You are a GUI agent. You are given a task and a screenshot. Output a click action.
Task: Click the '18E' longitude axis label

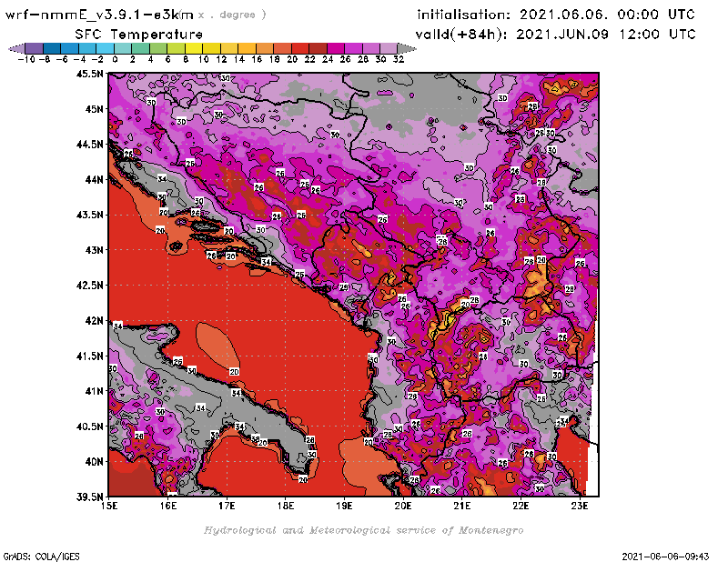point(286,506)
